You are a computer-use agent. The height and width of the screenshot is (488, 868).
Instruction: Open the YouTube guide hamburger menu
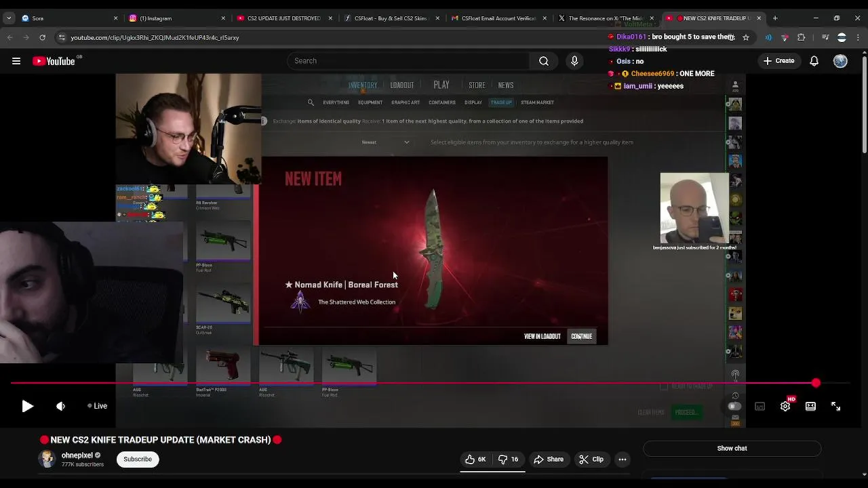pyautogui.click(x=16, y=61)
